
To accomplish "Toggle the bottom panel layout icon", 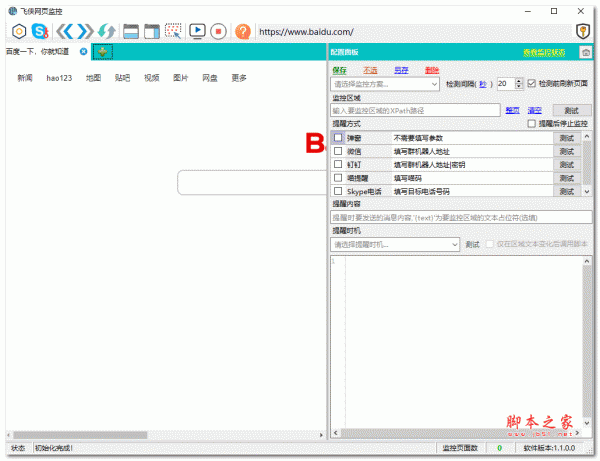I will (131, 31).
